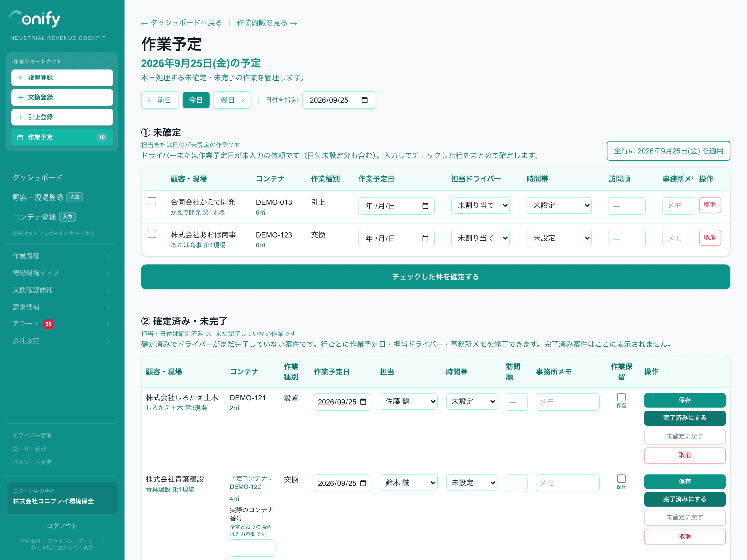Screen dimensions: 747x560
Task: Go to 翌日 schedule
Action: [x=232, y=100]
